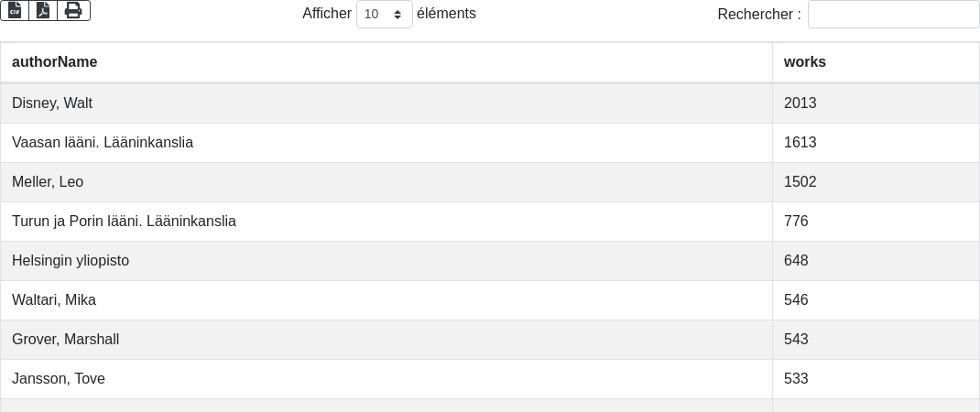980x412 pixels.
Task: Click the works count 1502
Action: [800, 182]
